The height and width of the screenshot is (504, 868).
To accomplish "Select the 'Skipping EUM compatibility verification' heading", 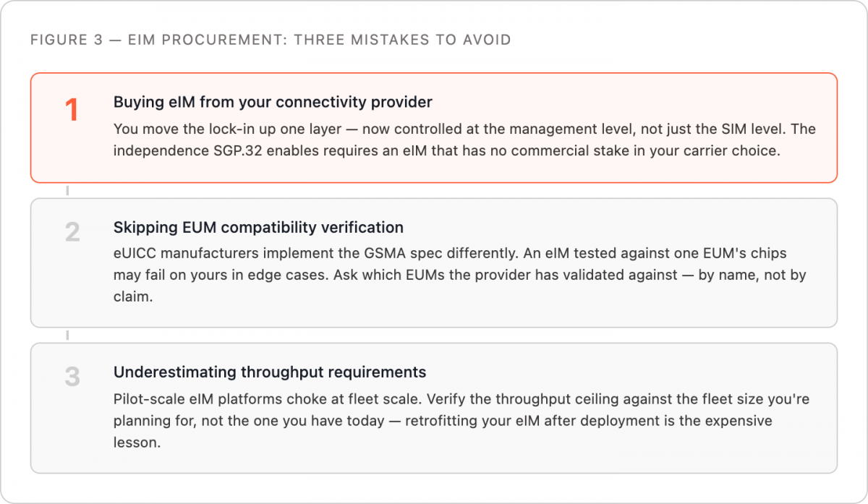I will [258, 228].
